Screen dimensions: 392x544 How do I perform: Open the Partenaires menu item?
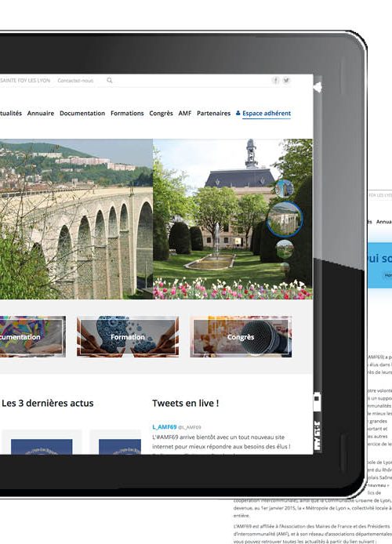point(214,113)
